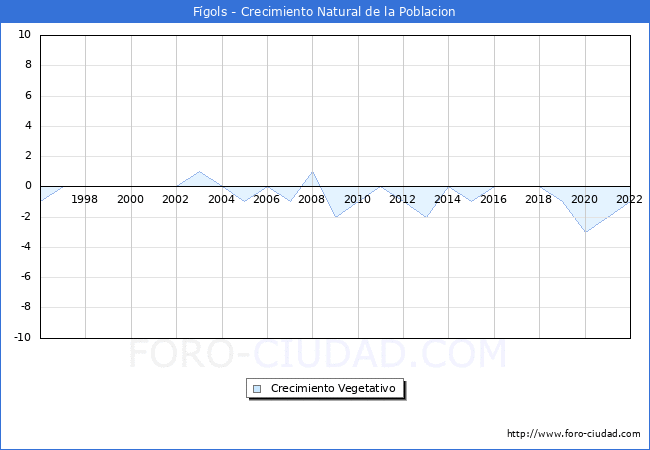Image resolution: width=650 pixels, height=450 pixels.
Task: Click the 2009 data point at value -2
Action: 335,217
